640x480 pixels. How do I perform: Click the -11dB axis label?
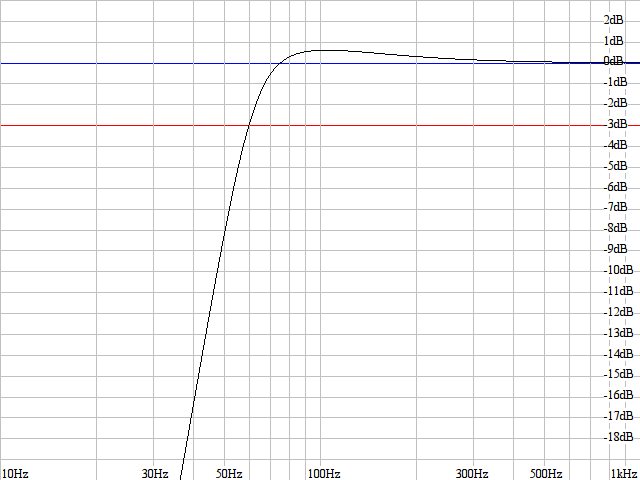tap(618, 291)
